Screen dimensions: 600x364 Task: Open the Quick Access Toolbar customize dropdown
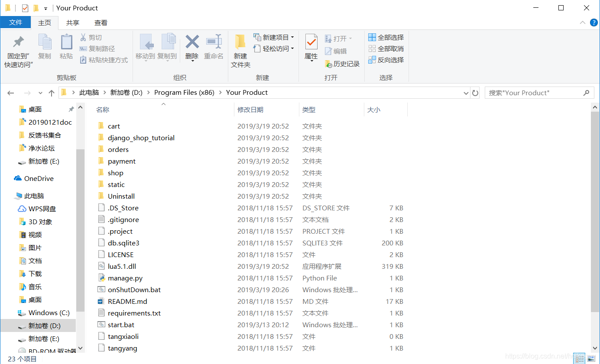pos(45,8)
